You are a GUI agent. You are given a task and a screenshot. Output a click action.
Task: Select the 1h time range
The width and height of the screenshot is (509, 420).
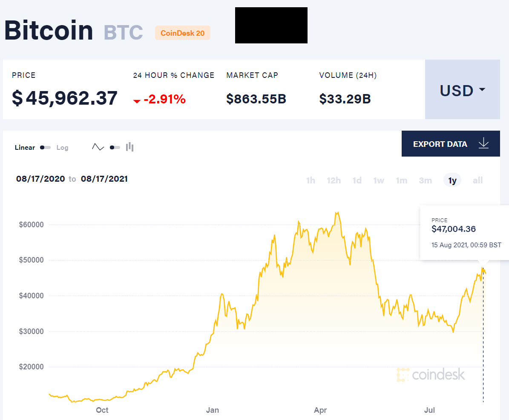(x=311, y=180)
